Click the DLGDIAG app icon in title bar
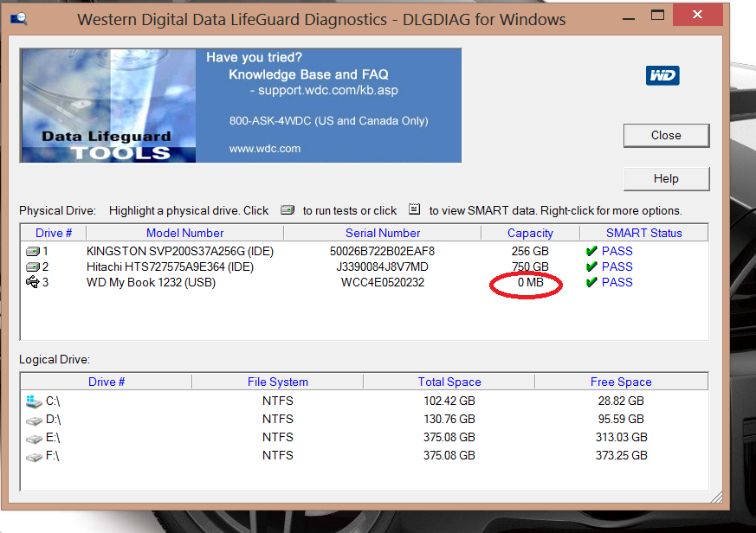Viewport: 756px width, 533px height. (x=19, y=19)
